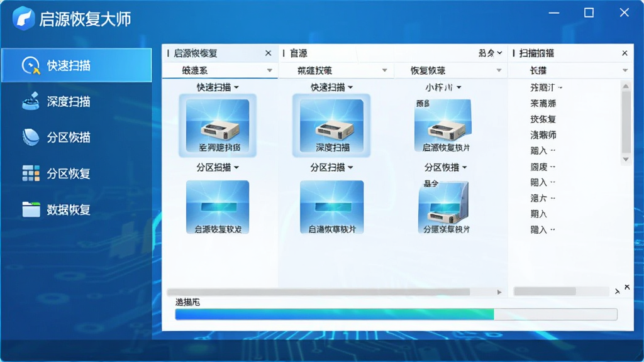Click the up arrow on the scan list scrollbar

[626, 86]
